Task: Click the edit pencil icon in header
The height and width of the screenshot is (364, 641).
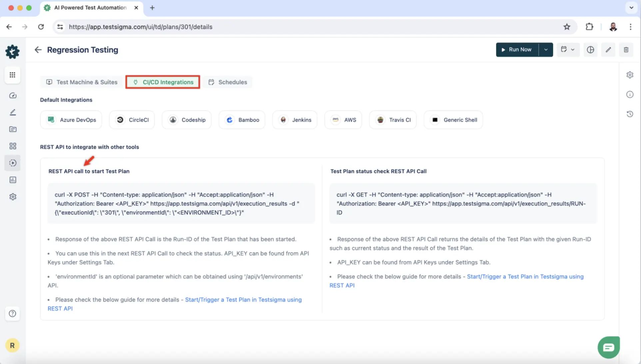Action: tap(608, 50)
